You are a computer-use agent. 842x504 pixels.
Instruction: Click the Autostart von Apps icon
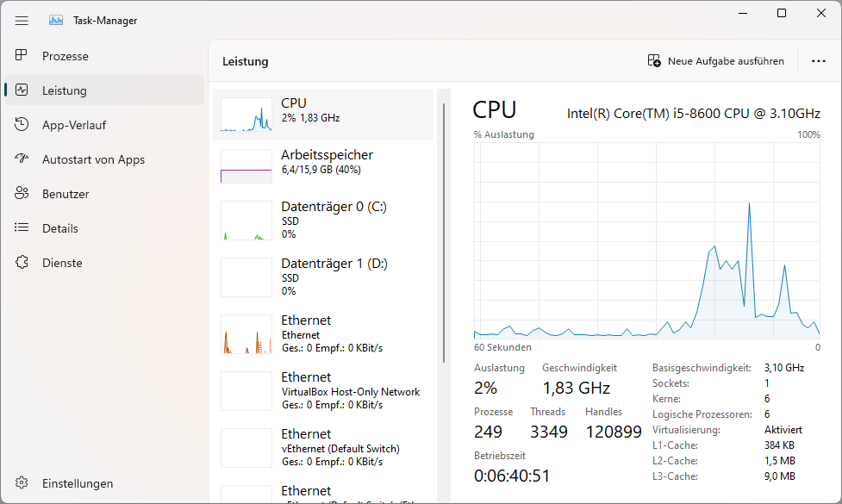22,159
